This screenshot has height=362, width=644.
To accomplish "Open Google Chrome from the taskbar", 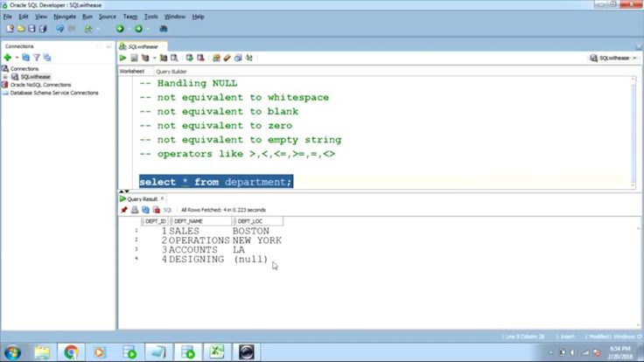I will click(x=71, y=352).
